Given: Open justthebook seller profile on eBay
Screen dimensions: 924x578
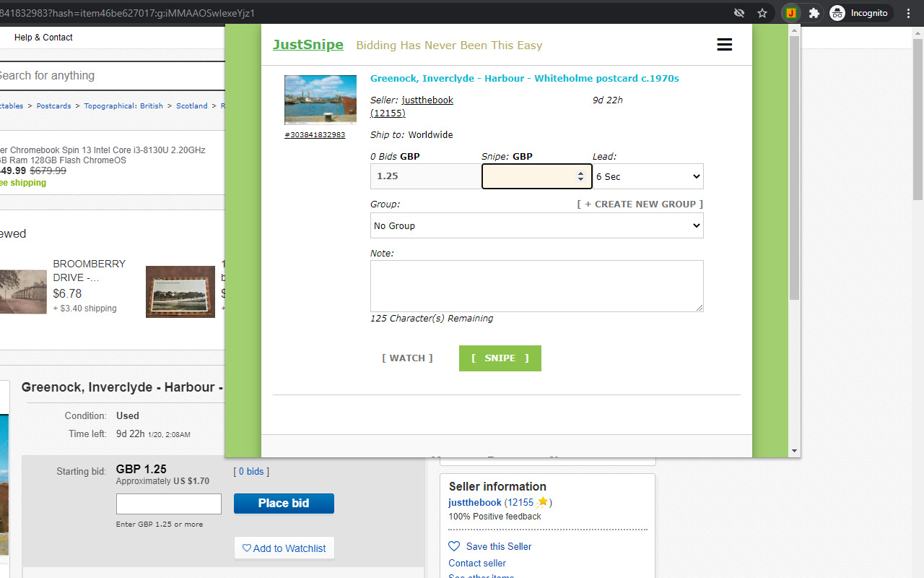Looking at the screenshot, I should pos(475,502).
